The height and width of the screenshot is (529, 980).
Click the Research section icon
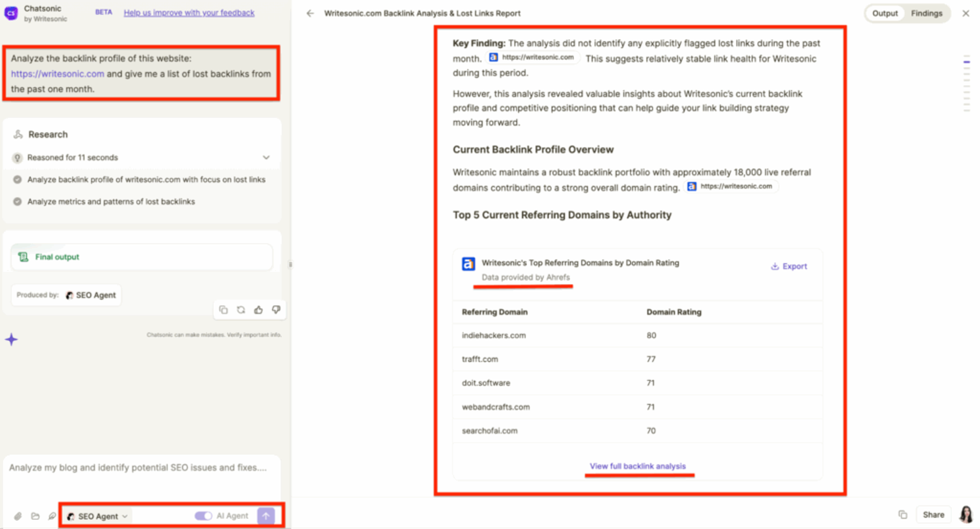tap(18, 134)
